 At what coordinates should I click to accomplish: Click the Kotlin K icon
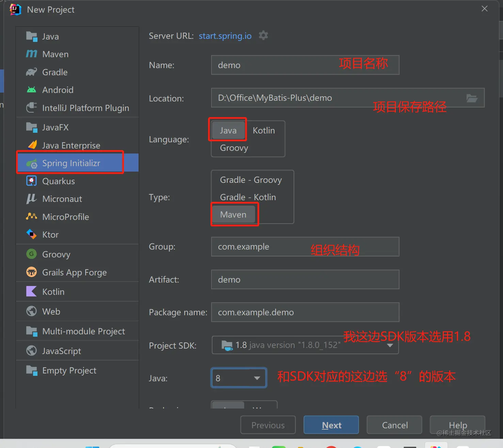[x=32, y=291]
